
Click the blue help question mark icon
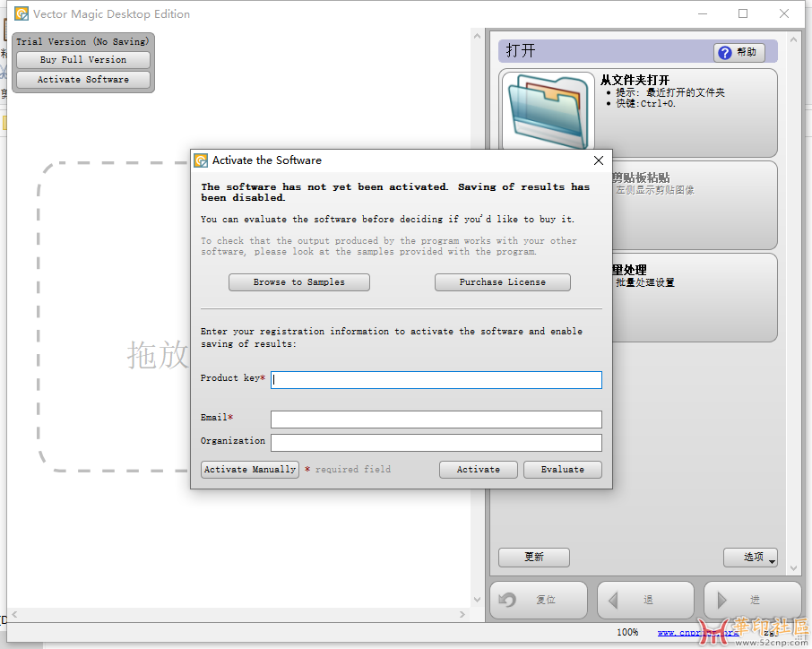point(725,52)
